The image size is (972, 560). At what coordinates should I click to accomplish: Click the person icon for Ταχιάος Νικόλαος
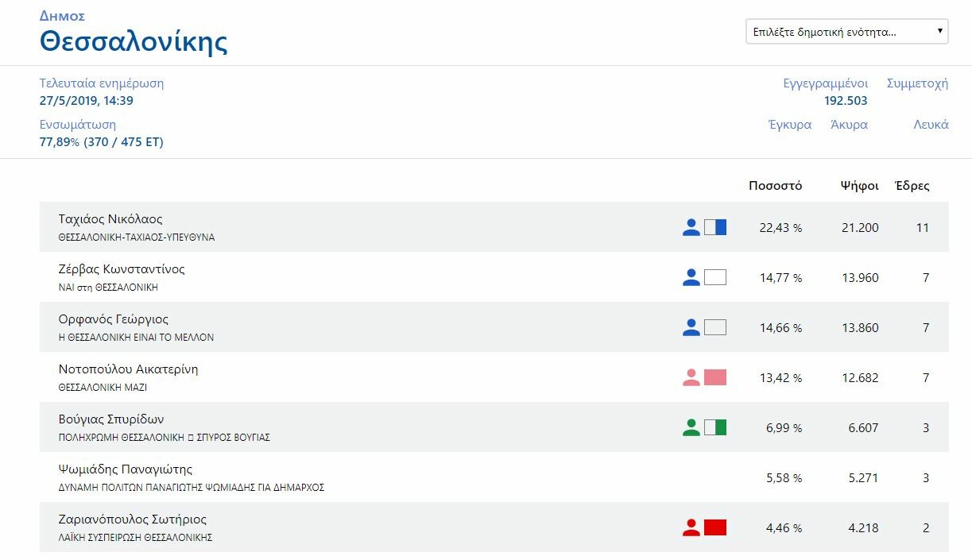click(x=691, y=227)
